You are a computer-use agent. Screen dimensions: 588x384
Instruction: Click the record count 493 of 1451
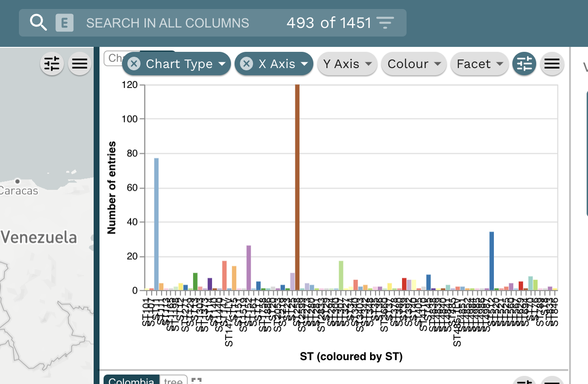(x=329, y=23)
